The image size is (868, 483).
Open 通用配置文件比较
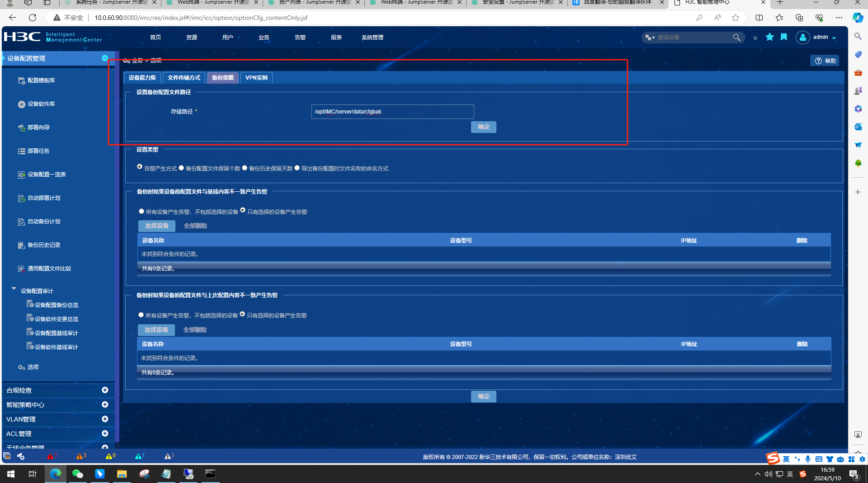pyautogui.click(x=45, y=269)
